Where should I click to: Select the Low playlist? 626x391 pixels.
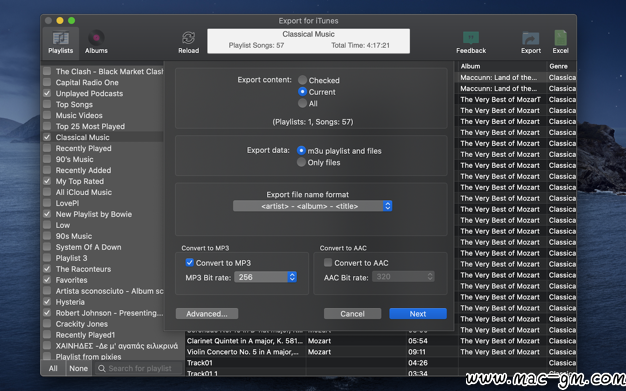click(63, 225)
